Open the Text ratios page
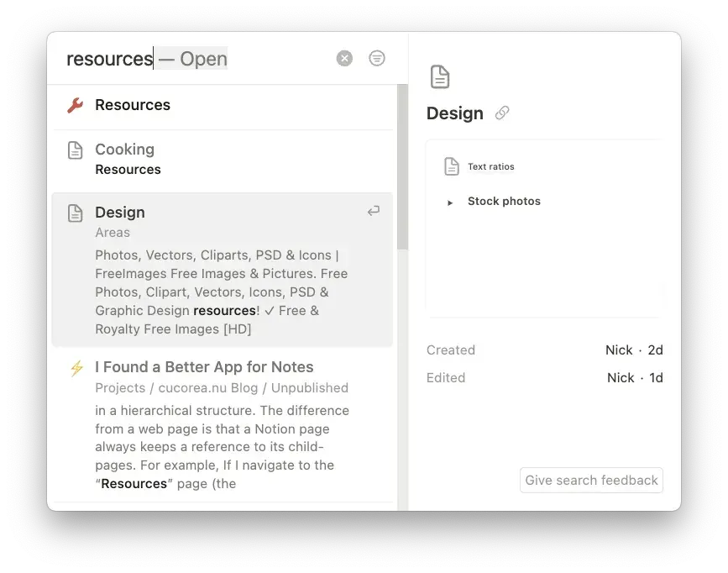Image resolution: width=728 pixels, height=573 pixels. coord(490,166)
